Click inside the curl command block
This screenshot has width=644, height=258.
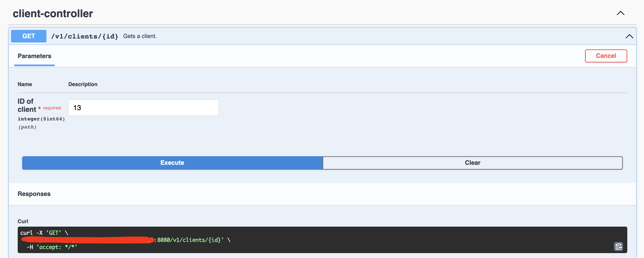click(x=300, y=240)
